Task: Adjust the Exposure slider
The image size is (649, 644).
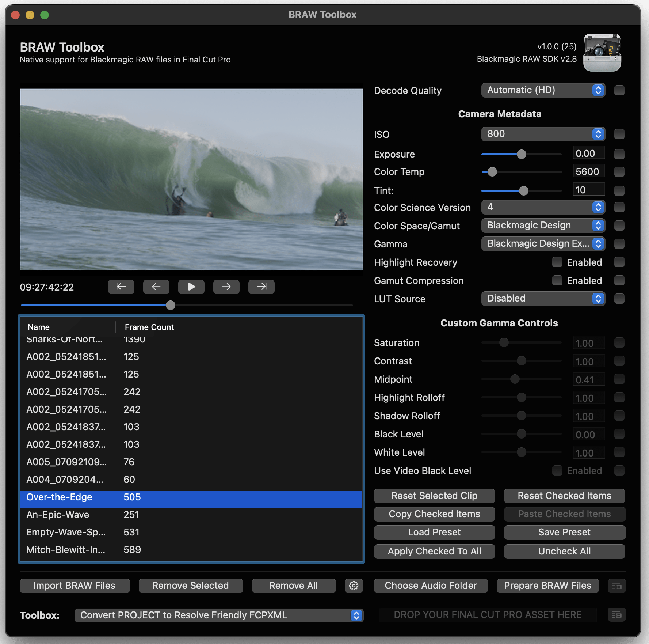Action: pyautogui.click(x=521, y=154)
